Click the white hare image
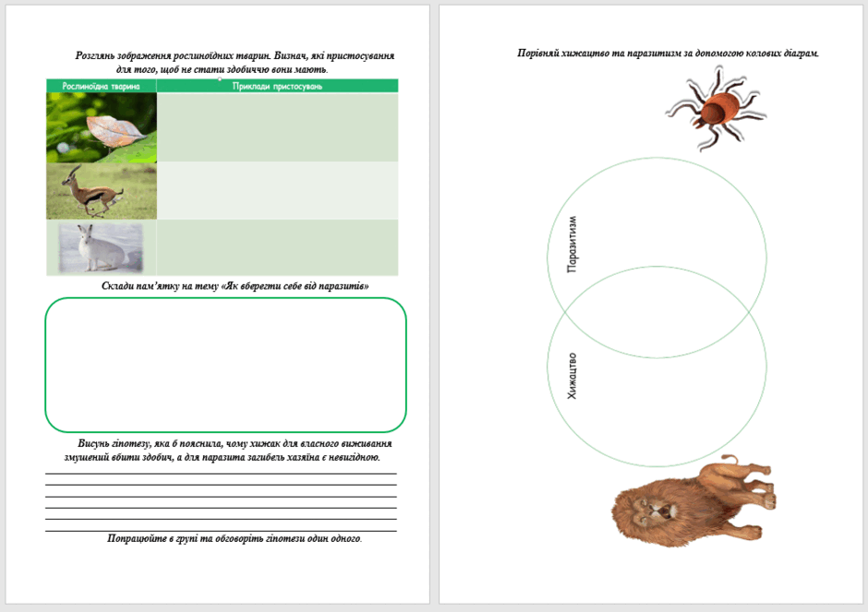 point(101,248)
